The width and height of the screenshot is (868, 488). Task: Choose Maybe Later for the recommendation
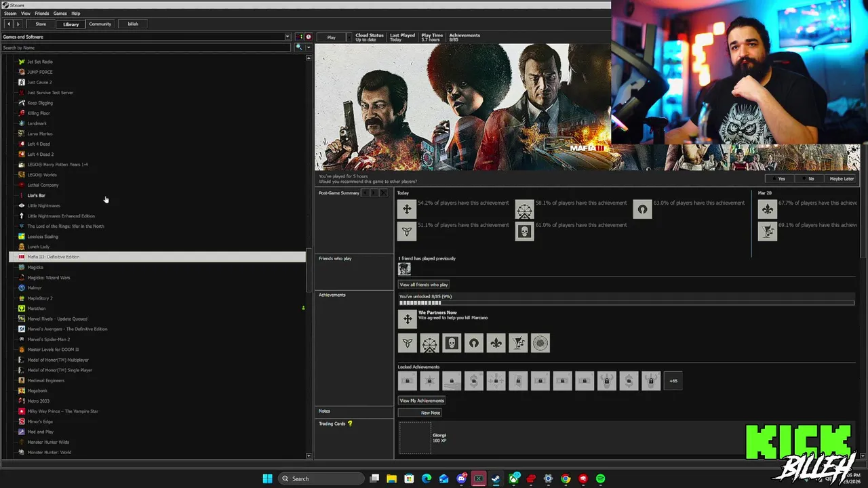[842, 179]
